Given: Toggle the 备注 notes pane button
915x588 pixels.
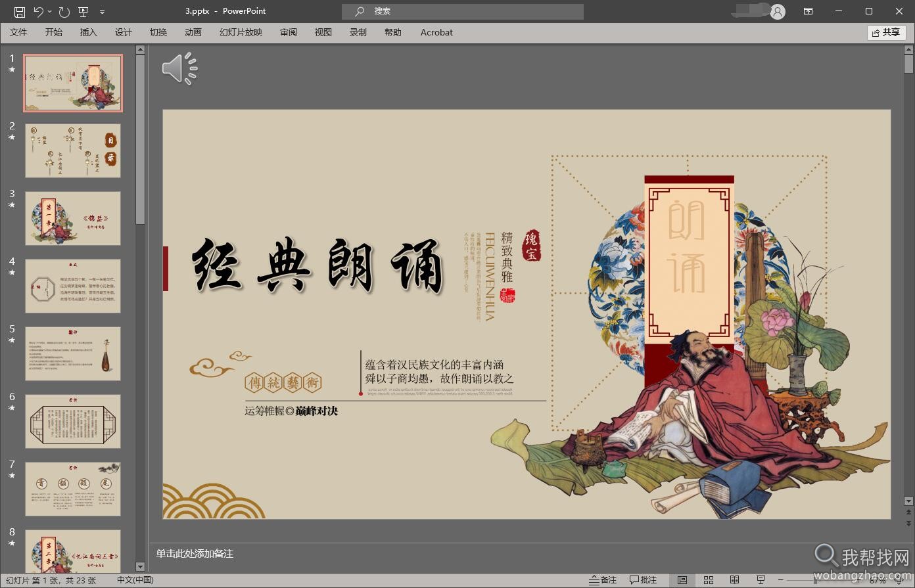Looking at the screenshot, I should click(x=603, y=580).
